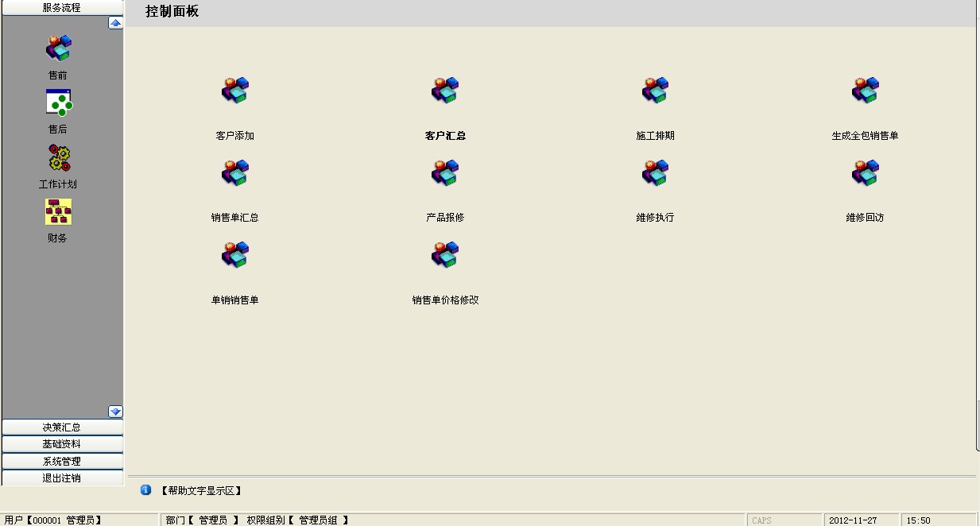Screen dimensions: 980x526
Task: Click the 维修执行 icon
Action: pos(656,172)
